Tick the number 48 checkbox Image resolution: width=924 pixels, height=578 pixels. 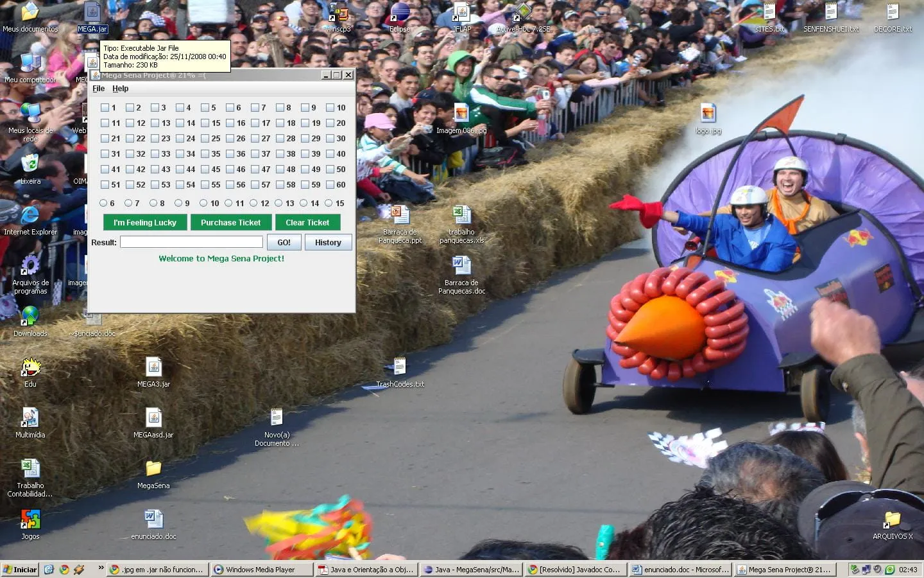(x=280, y=170)
